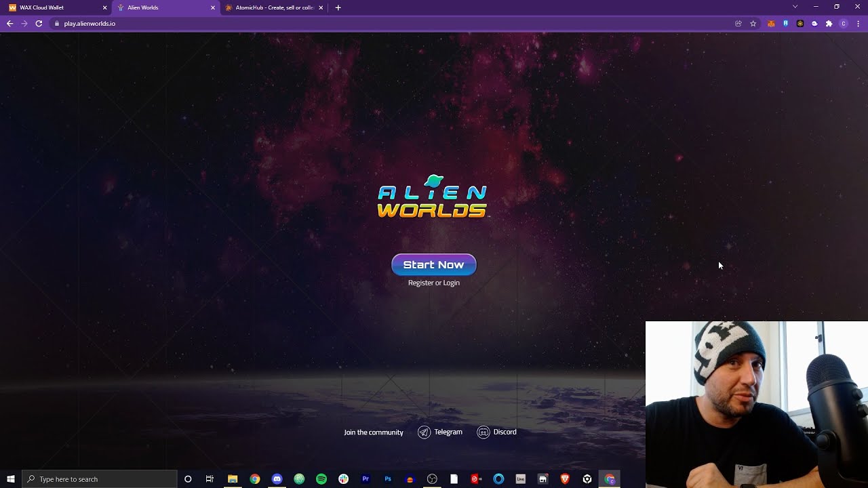
Task: Open the Microsoft Store taskbar icon
Action: pos(542,479)
